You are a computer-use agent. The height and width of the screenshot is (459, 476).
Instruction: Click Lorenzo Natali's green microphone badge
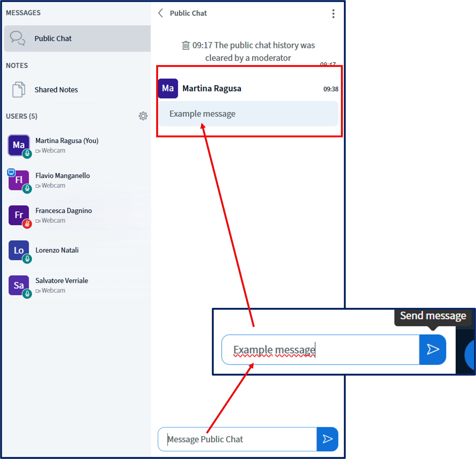point(27,259)
